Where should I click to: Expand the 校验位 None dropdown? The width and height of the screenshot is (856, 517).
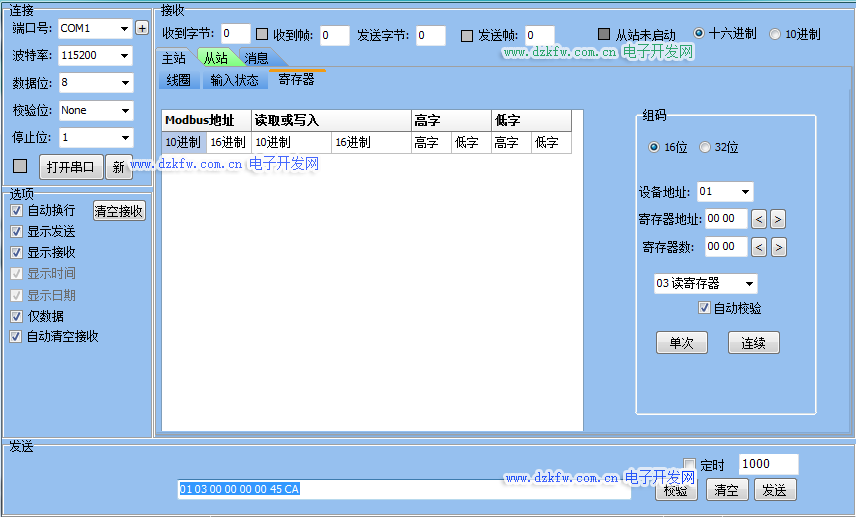[95, 110]
